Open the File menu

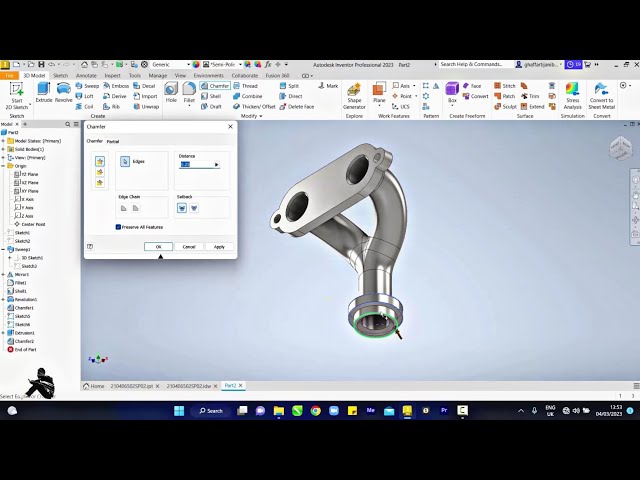tap(9, 76)
